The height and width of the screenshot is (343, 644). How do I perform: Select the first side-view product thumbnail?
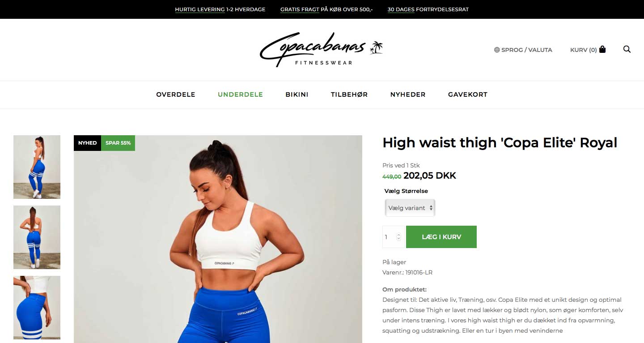37,167
